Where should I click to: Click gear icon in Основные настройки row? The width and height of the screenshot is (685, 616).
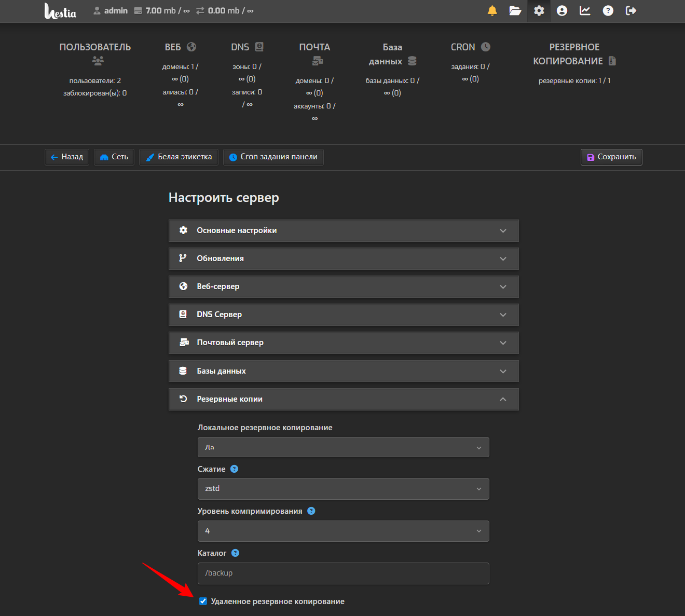coord(183,230)
